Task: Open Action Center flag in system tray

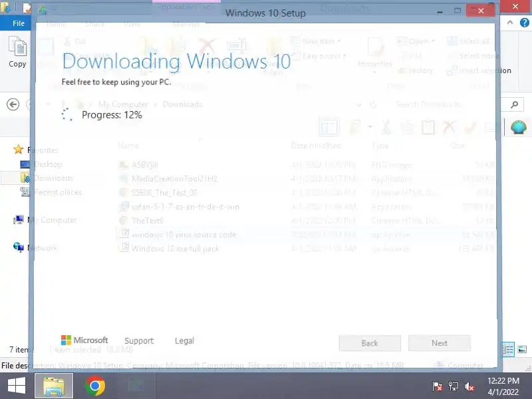Action: pyautogui.click(x=437, y=386)
